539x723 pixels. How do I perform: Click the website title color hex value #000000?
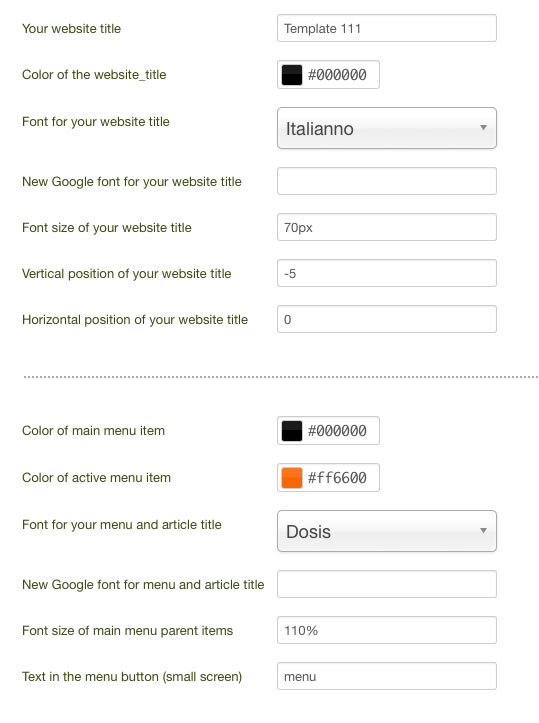tap(337, 75)
